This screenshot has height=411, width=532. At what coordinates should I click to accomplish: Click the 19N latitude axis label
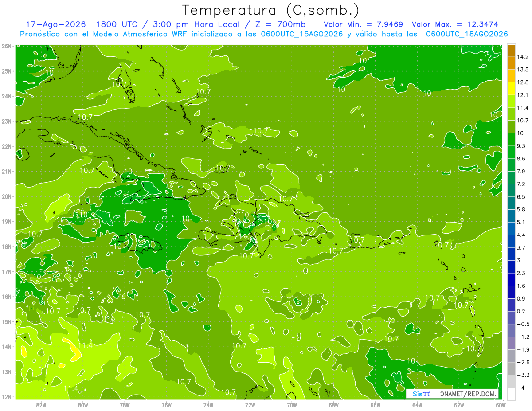7,221
